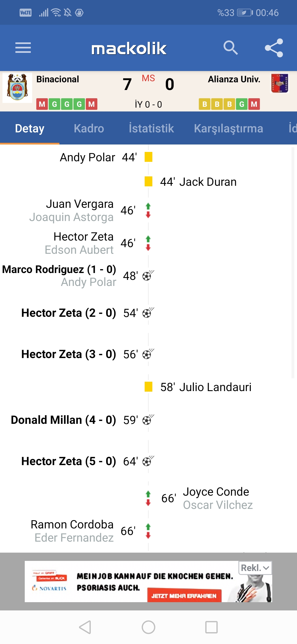Tap Juan Vergara substitution arrows icon
The height and width of the screenshot is (644, 297).
tap(148, 211)
